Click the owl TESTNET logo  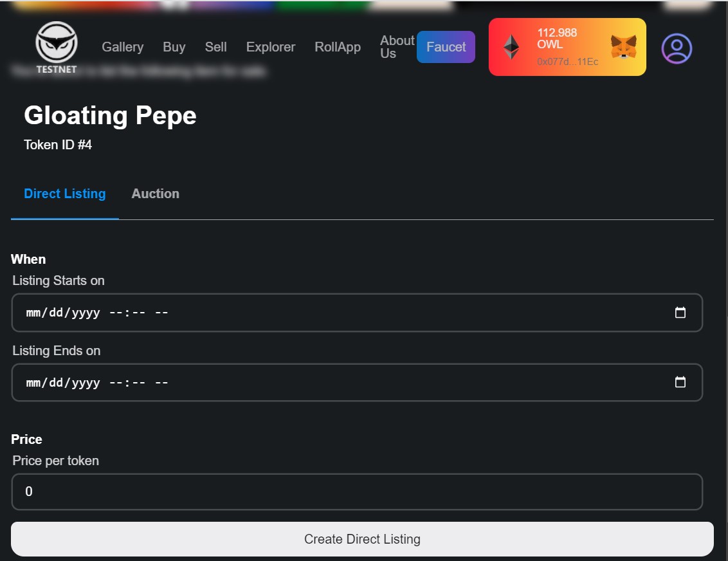(x=57, y=46)
